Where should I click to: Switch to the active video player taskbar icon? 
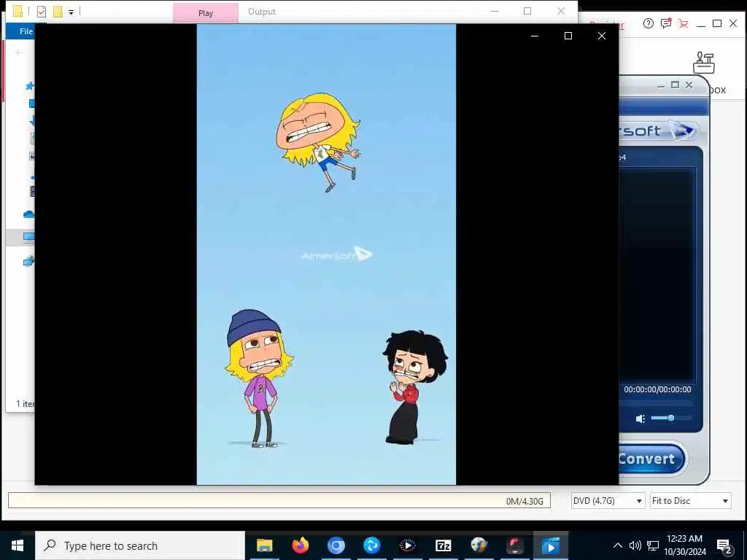pos(550,545)
